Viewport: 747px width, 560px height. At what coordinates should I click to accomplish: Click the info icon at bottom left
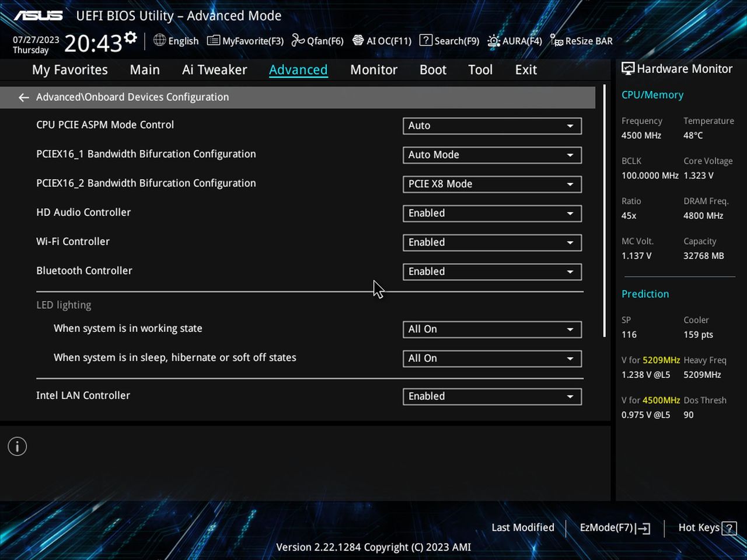tap(18, 447)
